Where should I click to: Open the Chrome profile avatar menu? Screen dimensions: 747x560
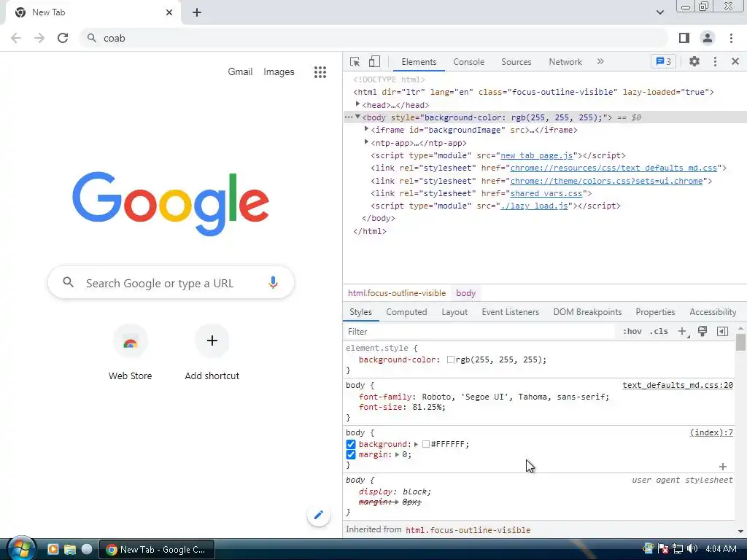tap(708, 38)
